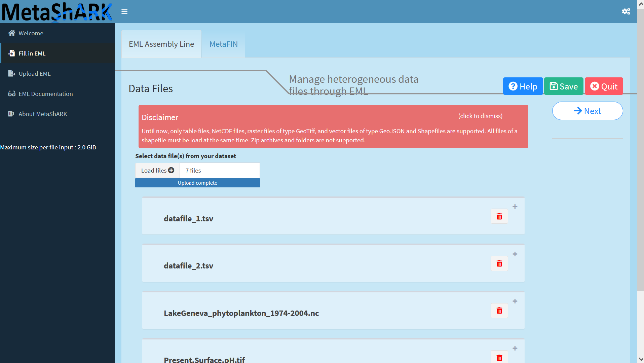Screen dimensions: 644x363
Task: Click the scrollbar down arrow
Action: pyautogui.click(x=640, y=360)
